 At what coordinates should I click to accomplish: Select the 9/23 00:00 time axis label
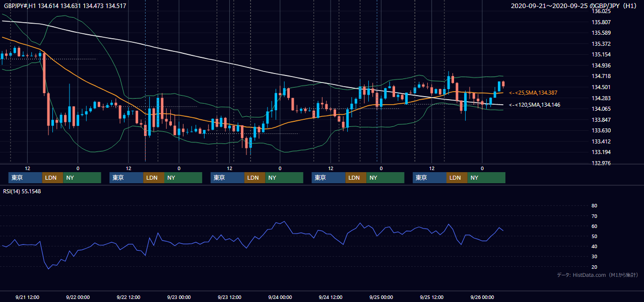point(179,297)
